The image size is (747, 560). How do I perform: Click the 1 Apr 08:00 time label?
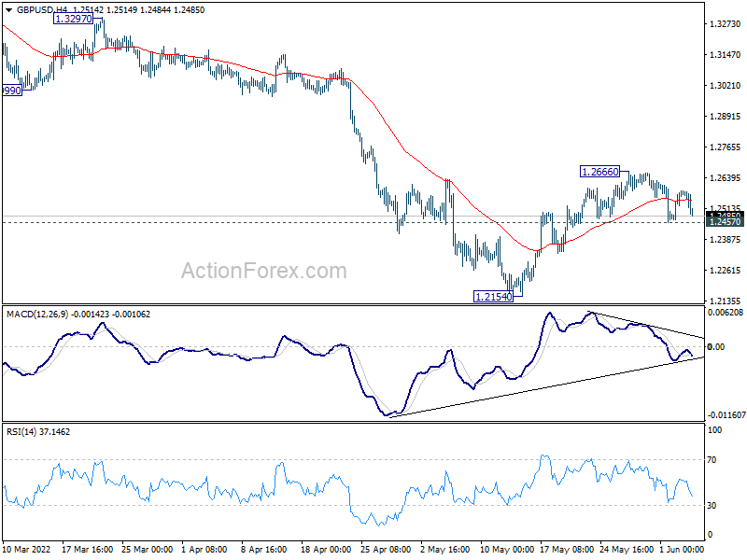click(204, 550)
